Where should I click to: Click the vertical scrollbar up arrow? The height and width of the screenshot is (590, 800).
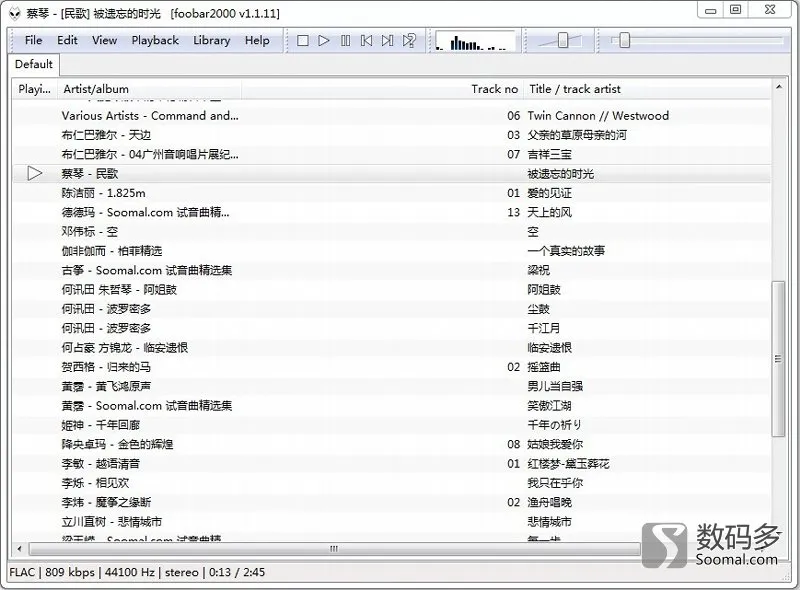tap(779, 87)
